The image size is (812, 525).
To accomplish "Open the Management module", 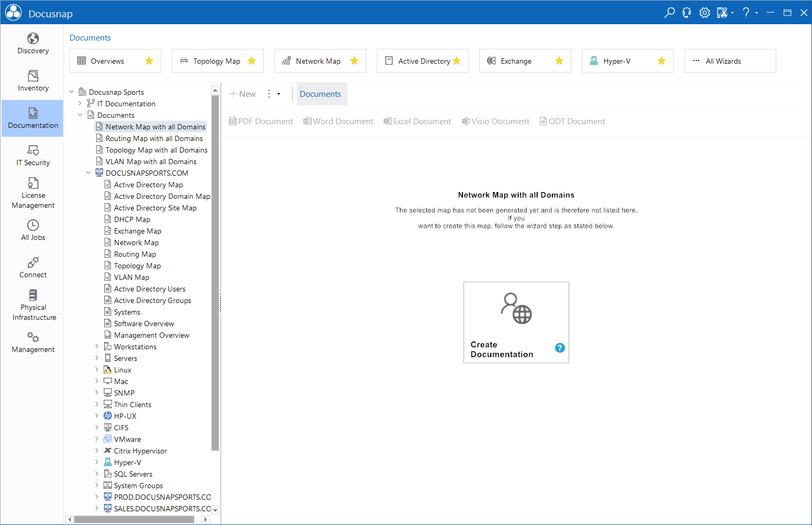I will tap(33, 342).
